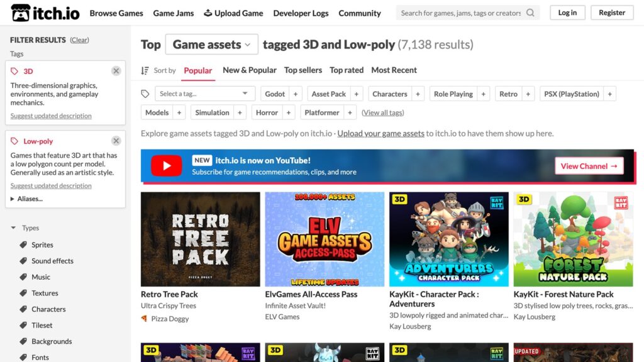Sort by Top sellers

pyautogui.click(x=303, y=70)
